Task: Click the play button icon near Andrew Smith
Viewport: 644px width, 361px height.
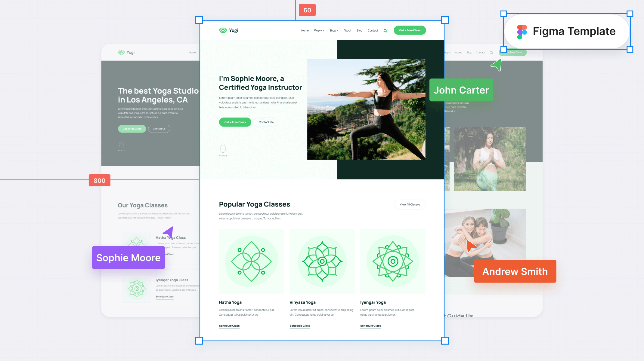Action: [470, 246]
